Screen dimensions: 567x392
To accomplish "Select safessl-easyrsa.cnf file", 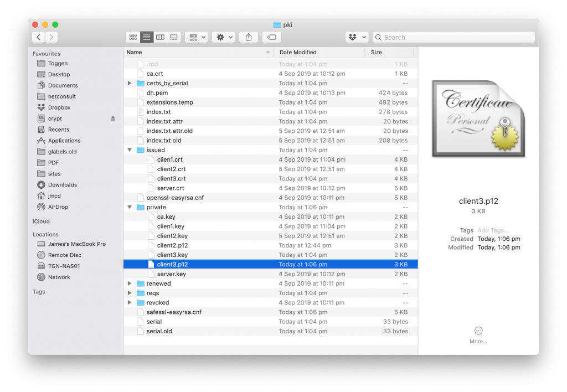I will tap(270, 312).
